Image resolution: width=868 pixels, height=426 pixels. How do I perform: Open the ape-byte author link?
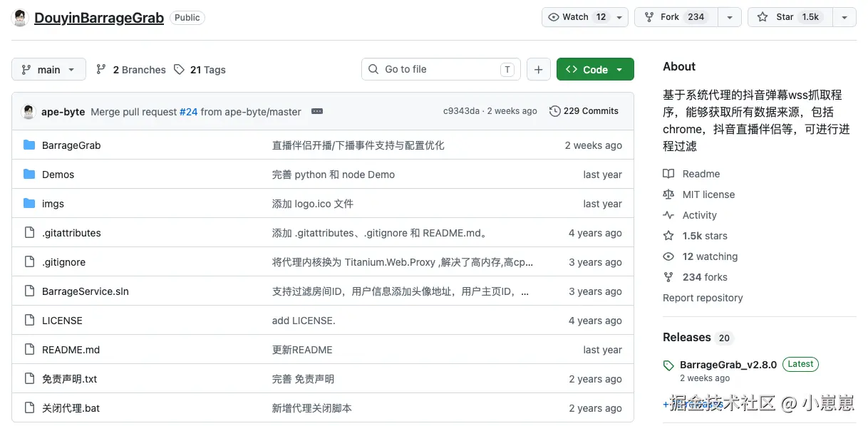coord(63,111)
